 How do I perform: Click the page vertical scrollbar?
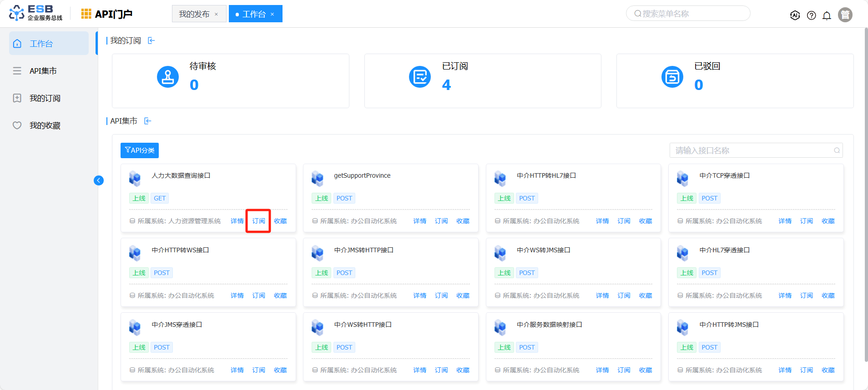865,195
